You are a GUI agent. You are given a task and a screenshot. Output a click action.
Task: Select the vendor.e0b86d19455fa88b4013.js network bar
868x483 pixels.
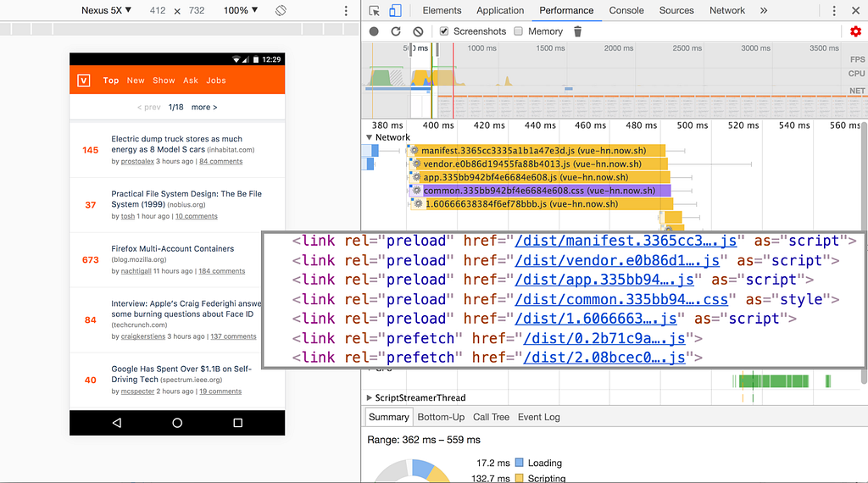point(538,164)
